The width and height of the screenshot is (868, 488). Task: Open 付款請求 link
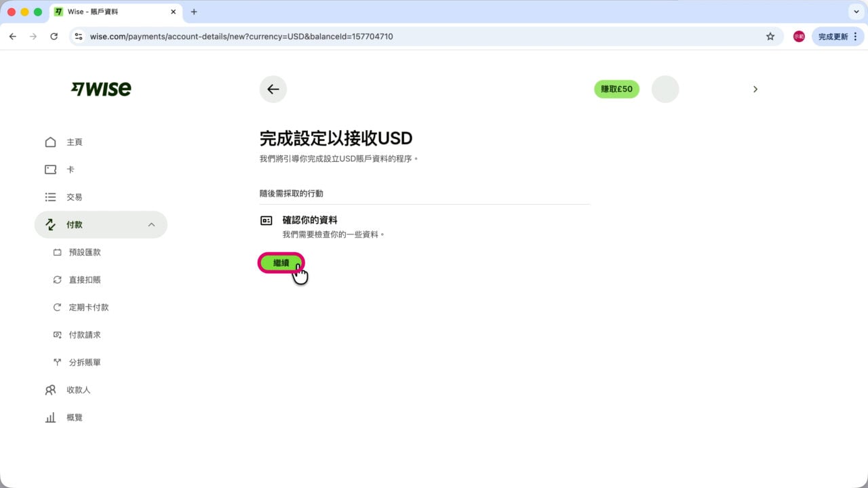[x=85, y=335]
